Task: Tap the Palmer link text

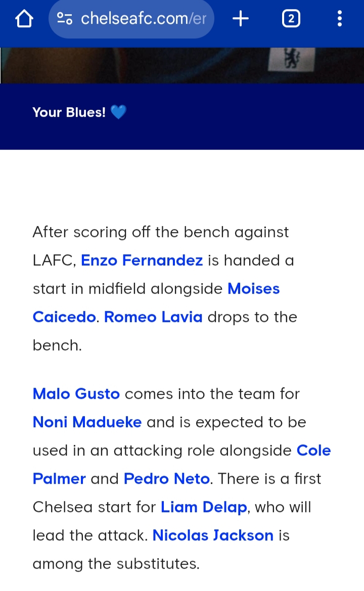Action: (59, 479)
